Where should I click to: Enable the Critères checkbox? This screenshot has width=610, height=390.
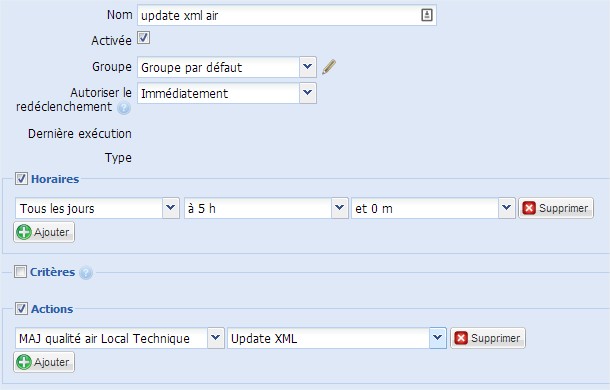tap(20, 272)
